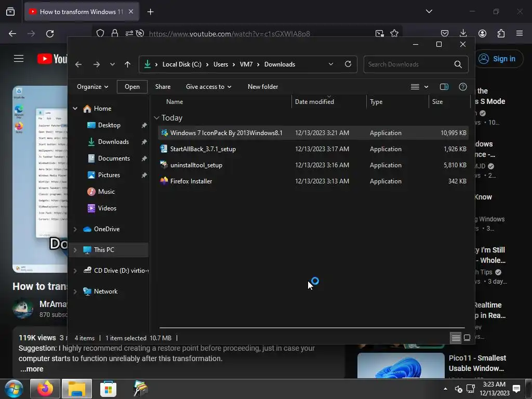Click Users in the address breadcrumb

[220, 64]
